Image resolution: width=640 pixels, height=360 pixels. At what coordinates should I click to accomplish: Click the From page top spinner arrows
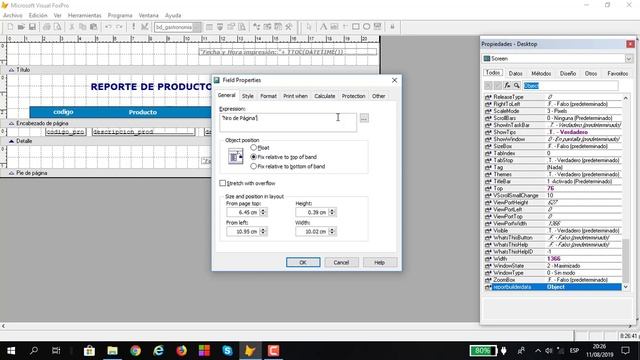[263, 212]
